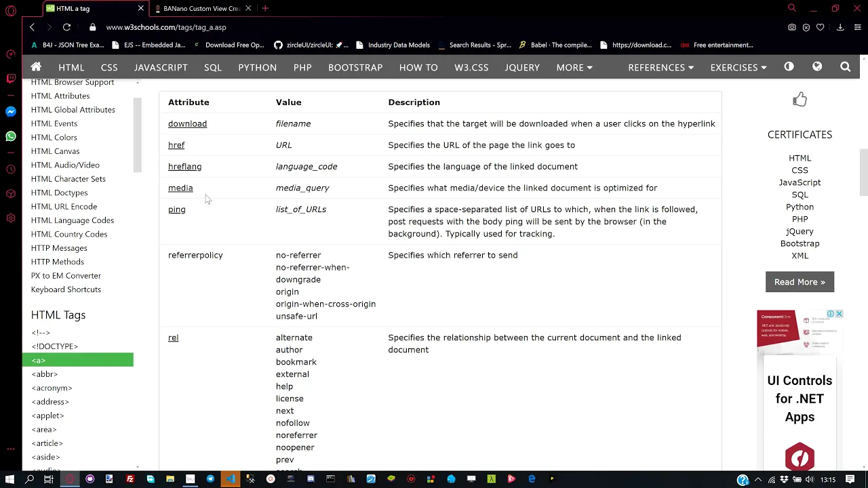Click the site padlock security icon
Screen dimensions: 868x488
point(92,27)
